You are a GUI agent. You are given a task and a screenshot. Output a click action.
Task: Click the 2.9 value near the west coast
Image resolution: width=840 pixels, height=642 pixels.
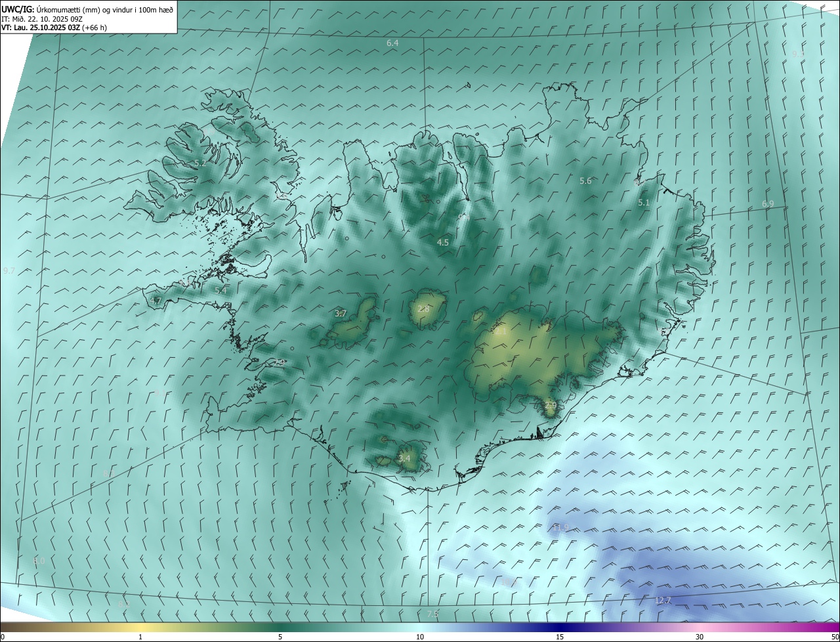(280, 362)
